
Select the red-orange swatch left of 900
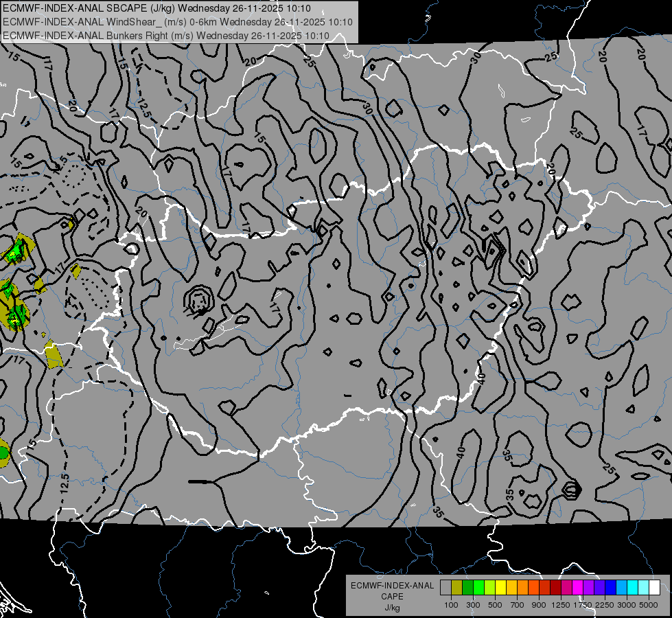tap(533, 588)
